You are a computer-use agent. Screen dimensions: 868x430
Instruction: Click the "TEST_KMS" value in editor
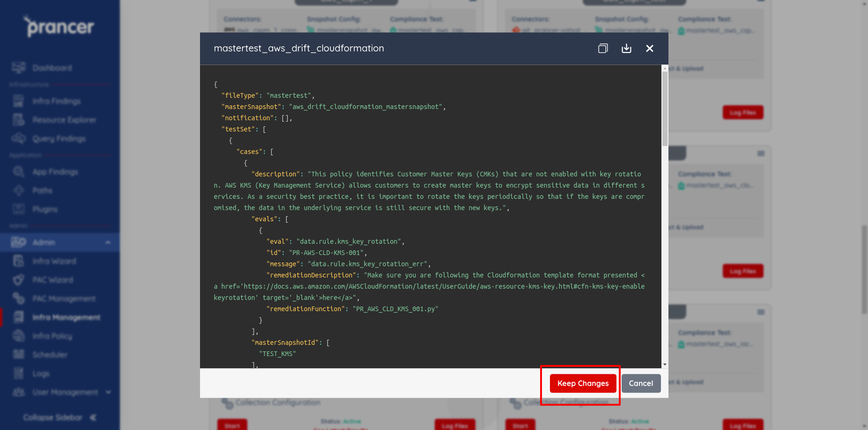[277, 354]
